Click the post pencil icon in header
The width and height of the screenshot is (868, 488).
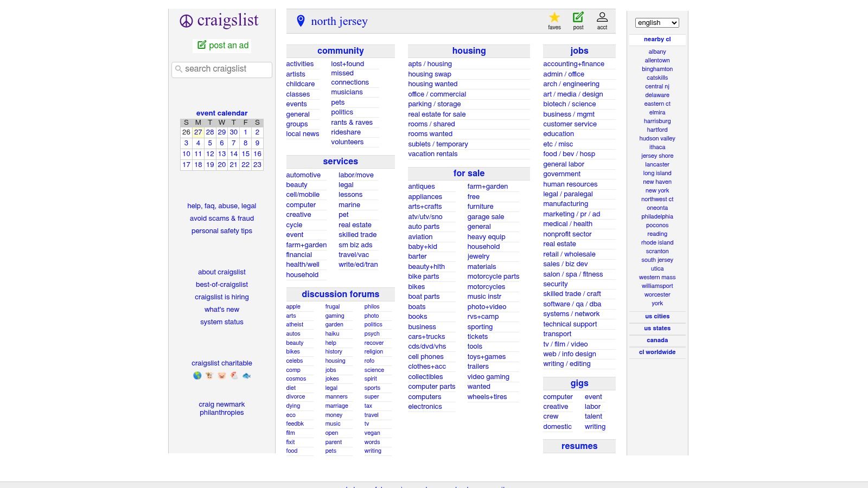[578, 17]
